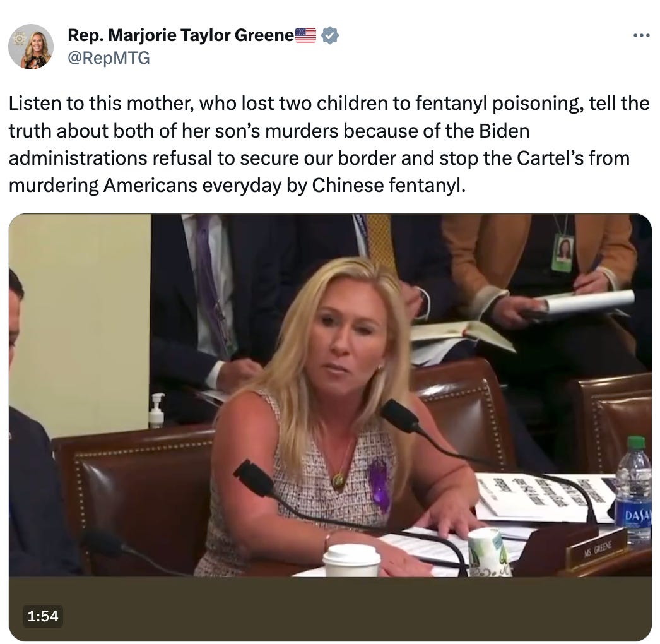Open the Rep. Marjorie Taylor Greene display name
The width and height of the screenshot is (660, 644).
tap(181, 35)
